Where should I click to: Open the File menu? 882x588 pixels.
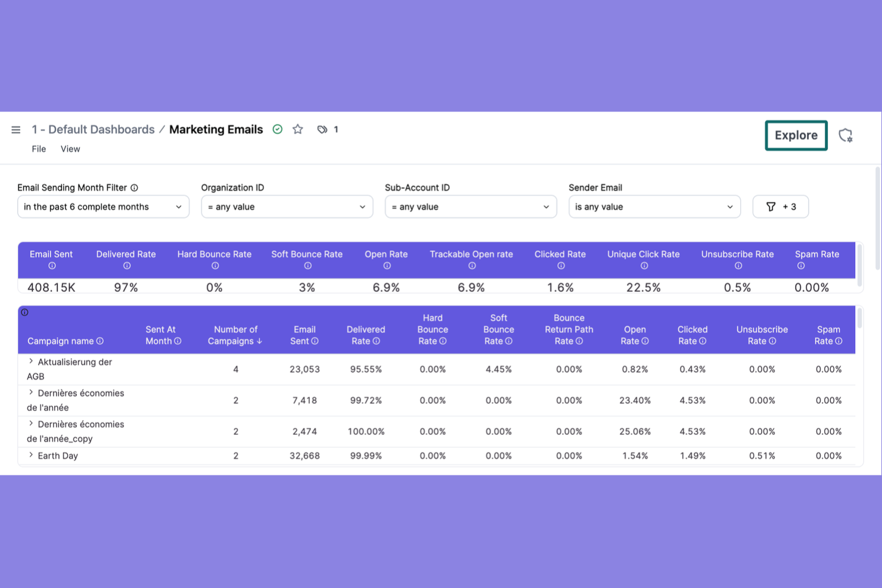pyautogui.click(x=38, y=149)
